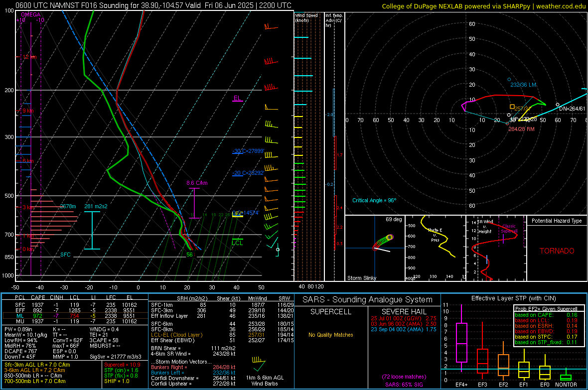Click the 284/28 RM hodograph label
The image size is (588, 390).
521,129
